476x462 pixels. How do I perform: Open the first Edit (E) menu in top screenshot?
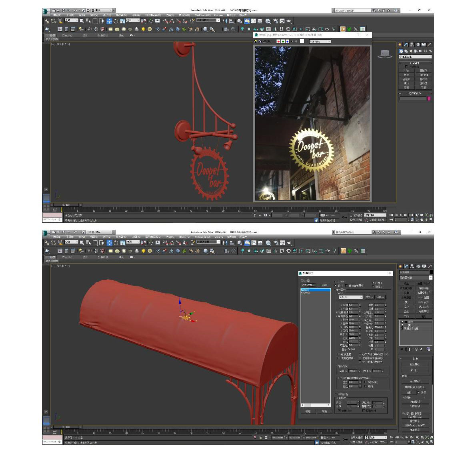pos(57,15)
